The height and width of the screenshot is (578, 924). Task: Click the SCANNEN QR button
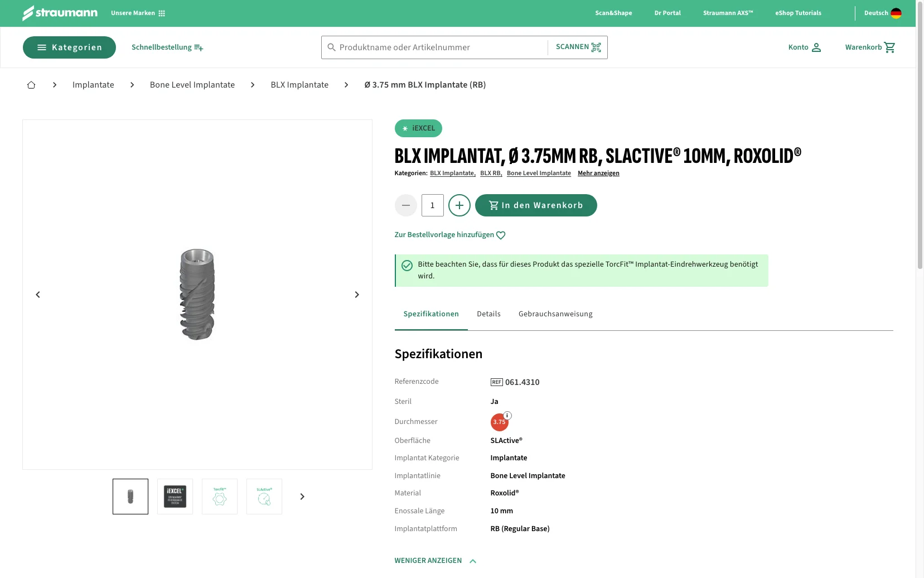[578, 47]
